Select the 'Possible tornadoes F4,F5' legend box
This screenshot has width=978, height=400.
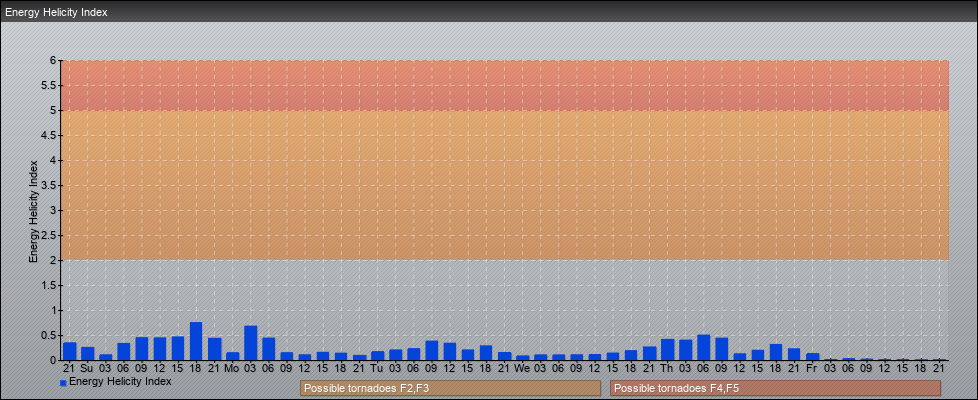pos(775,388)
